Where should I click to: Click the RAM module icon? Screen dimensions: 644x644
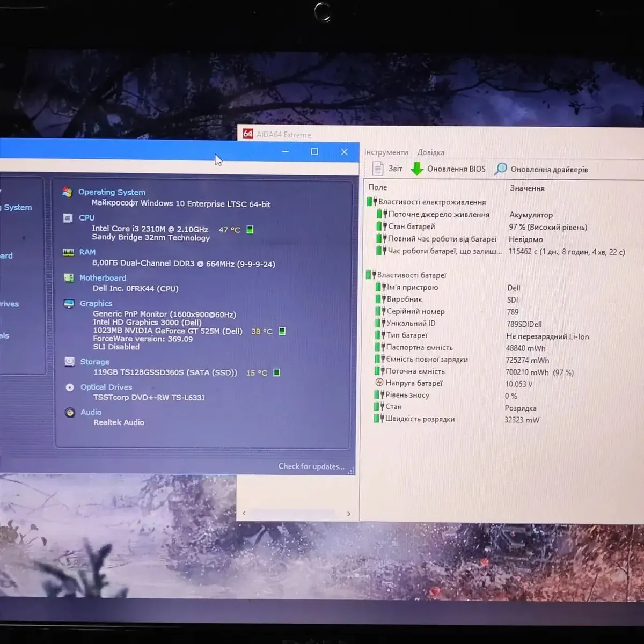(68, 252)
